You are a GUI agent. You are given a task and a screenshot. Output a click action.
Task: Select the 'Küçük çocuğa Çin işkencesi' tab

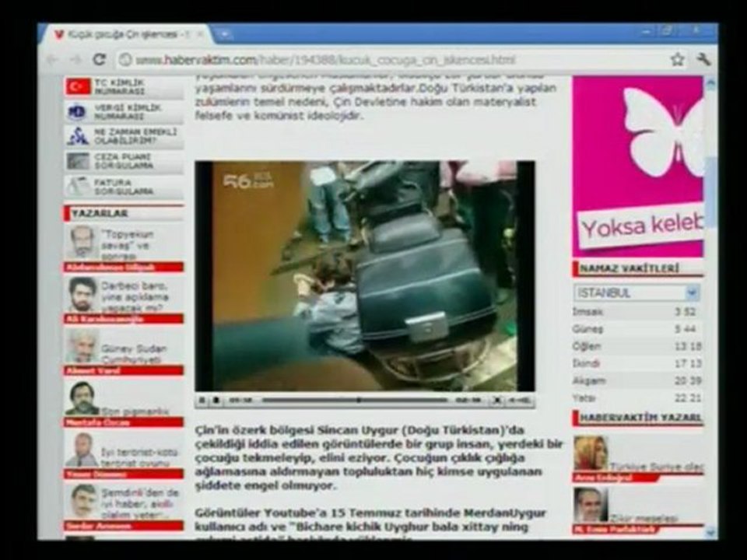click(126, 34)
